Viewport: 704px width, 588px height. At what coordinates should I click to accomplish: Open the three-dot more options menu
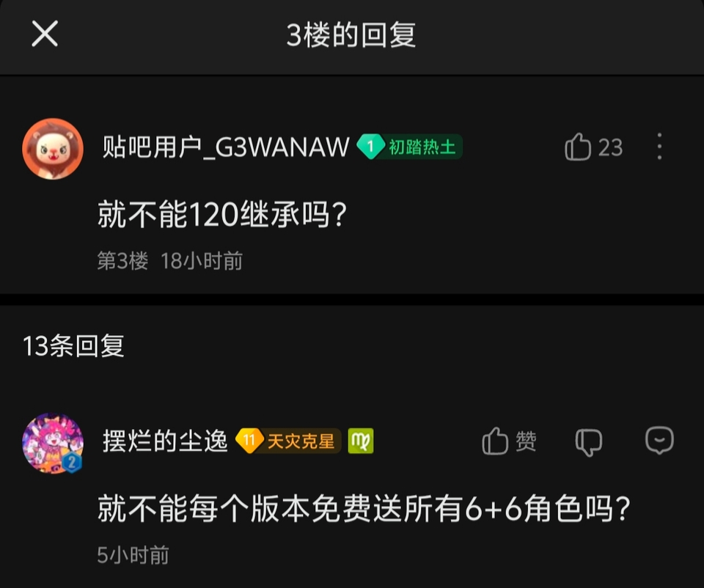click(x=659, y=147)
